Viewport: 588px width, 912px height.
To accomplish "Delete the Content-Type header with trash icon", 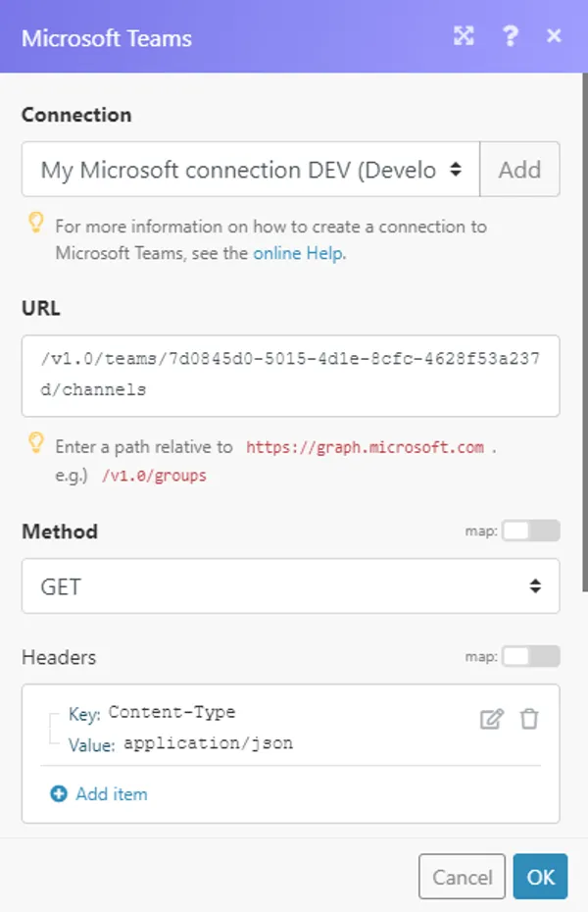I will point(529,719).
